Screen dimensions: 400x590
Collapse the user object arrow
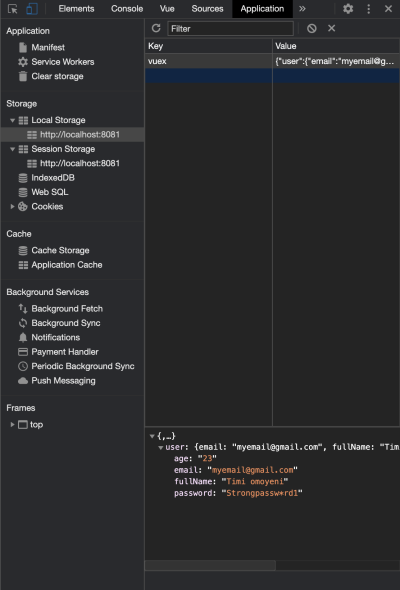point(161,448)
